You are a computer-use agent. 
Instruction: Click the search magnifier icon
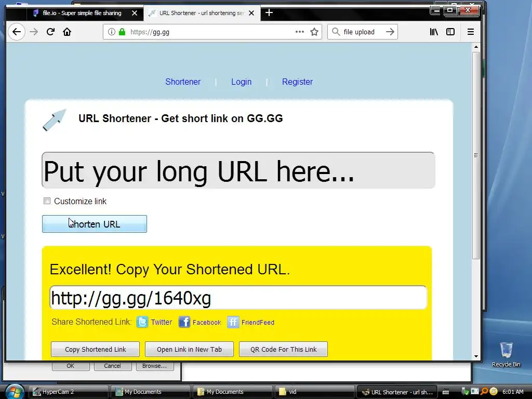coord(336,32)
